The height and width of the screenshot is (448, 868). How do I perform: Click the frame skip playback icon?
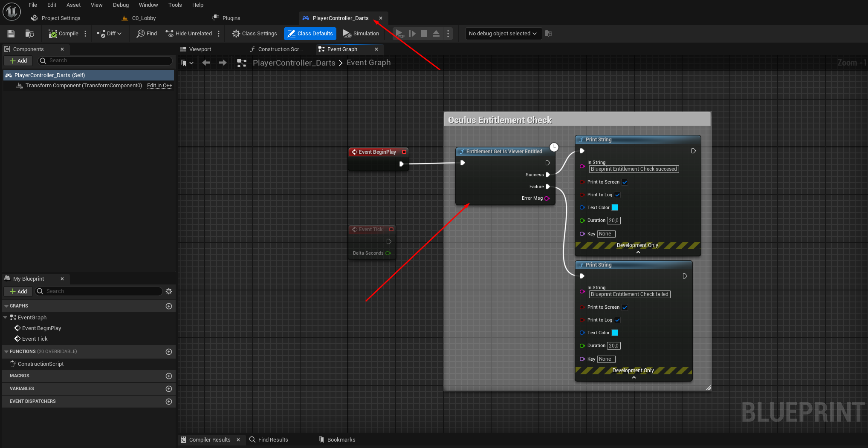pyautogui.click(x=412, y=33)
